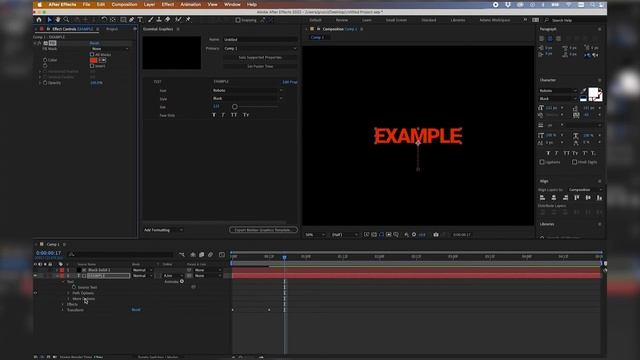Toggle visibility of the EXAMPLE layer
The height and width of the screenshot is (360, 640).
[x=36, y=276]
